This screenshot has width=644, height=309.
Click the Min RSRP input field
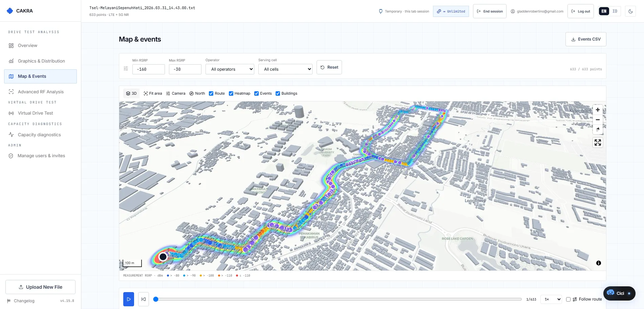tap(149, 69)
